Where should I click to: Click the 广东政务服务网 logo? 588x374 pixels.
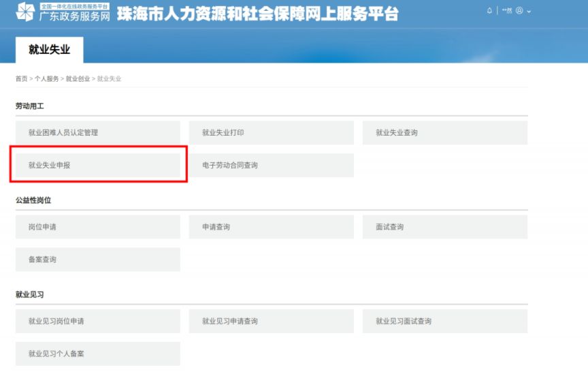click(63, 12)
